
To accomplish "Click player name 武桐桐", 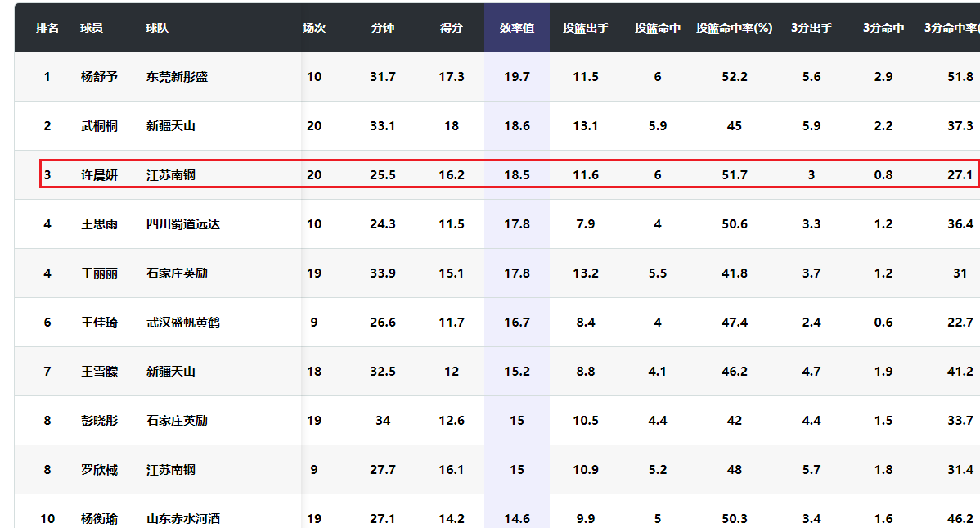I will tap(99, 126).
